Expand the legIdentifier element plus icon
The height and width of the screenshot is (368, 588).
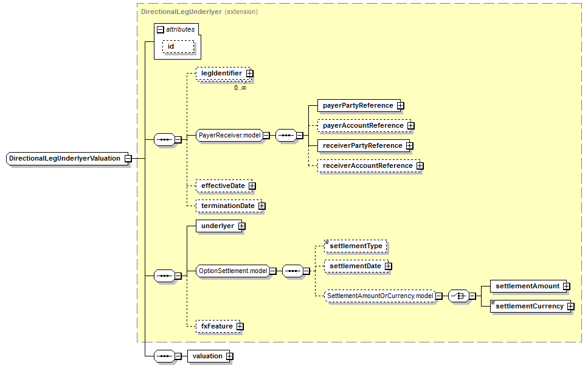pos(250,74)
